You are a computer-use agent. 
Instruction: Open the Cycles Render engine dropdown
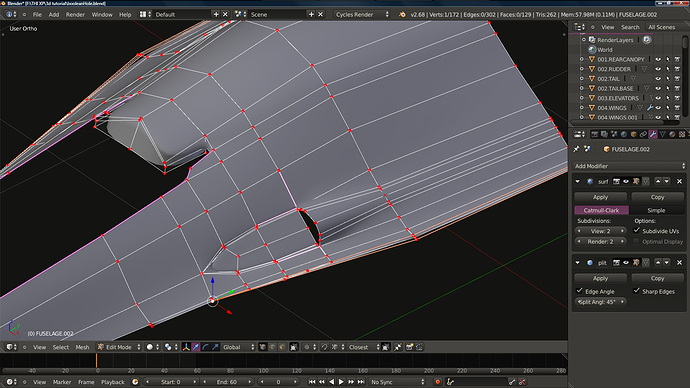pos(361,15)
